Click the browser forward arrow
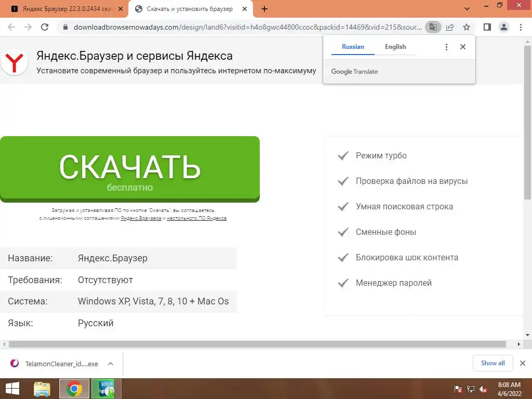Image resolution: width=532 pixels, height=399 pixels. click(28, 27)
